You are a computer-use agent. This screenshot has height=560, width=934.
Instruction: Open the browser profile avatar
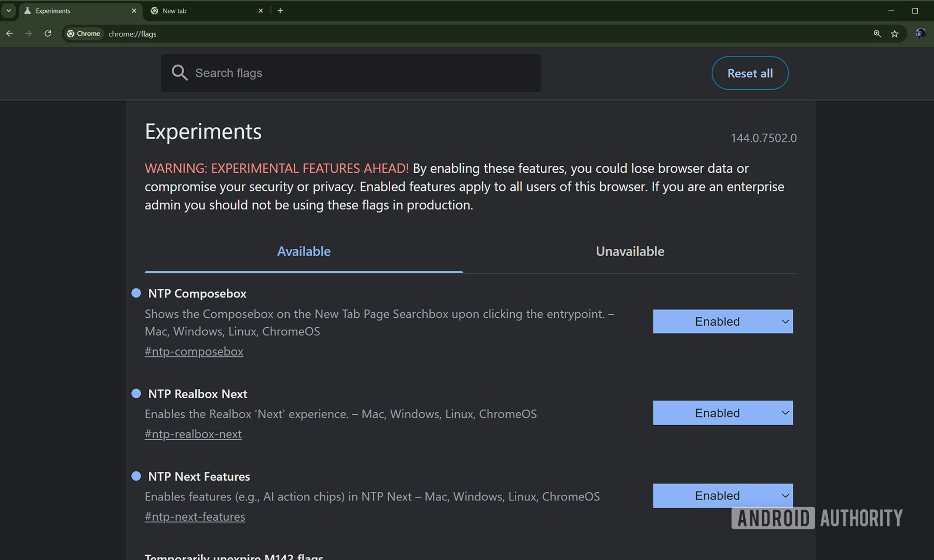click(x=921, y=33)
